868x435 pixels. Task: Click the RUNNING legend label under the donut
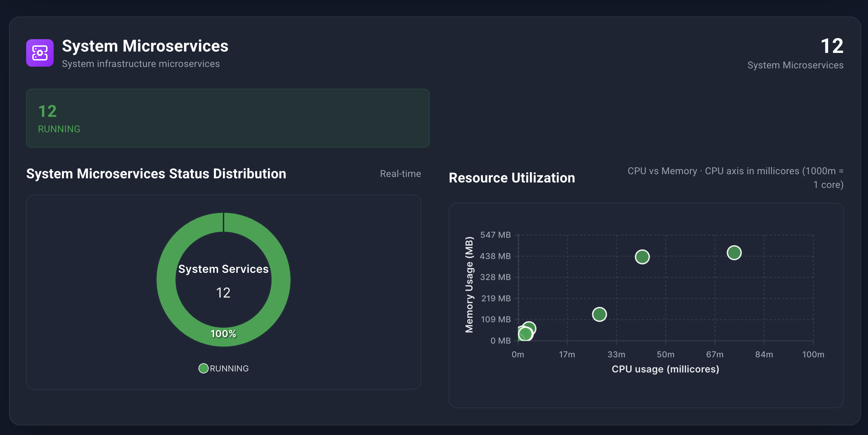[229, 368]
